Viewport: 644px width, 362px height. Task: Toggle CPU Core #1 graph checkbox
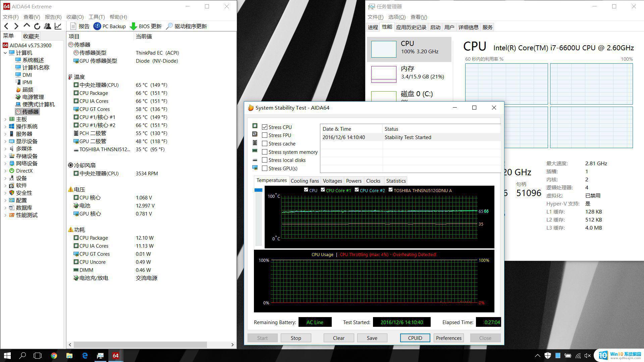coord(323,190)
